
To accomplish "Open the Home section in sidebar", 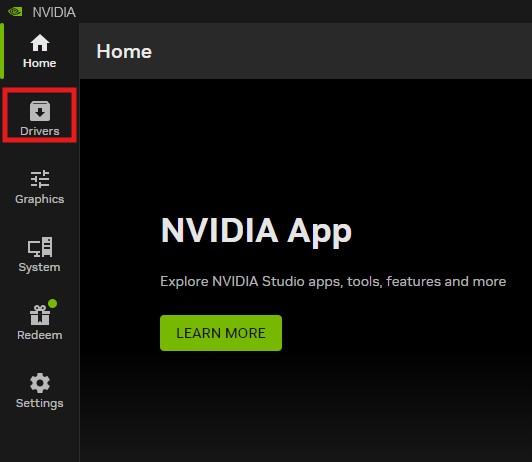I will [x=40, y=51].
